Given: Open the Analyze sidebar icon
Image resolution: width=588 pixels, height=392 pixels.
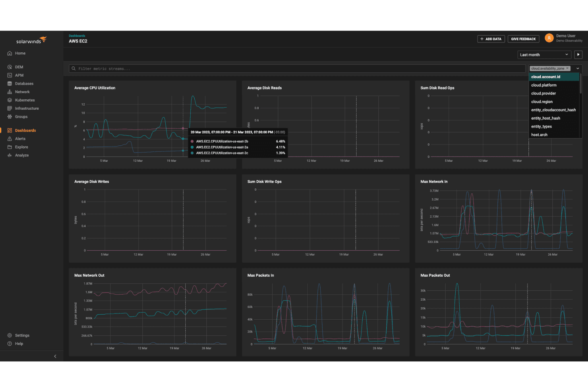Looking at the screenshot, I should pyautogui.click(x=10, y=155).
